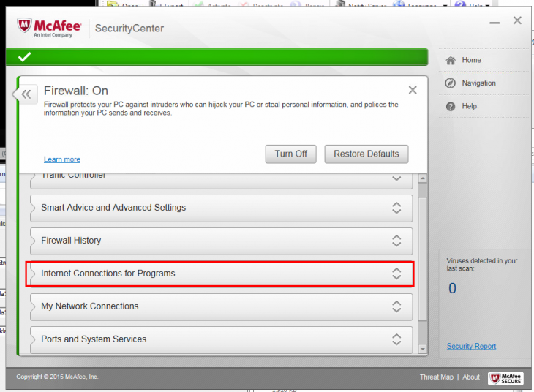The width and height of the screenshot is (534, 392).
Task: Open the Learn more link
Action: [x=62, y=159]
